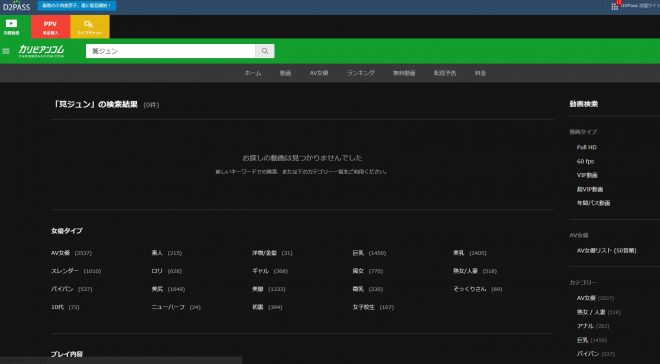Open the 動画 nav item
The width and height of the screenshot is (660, 364).
(x=285, y=73)
